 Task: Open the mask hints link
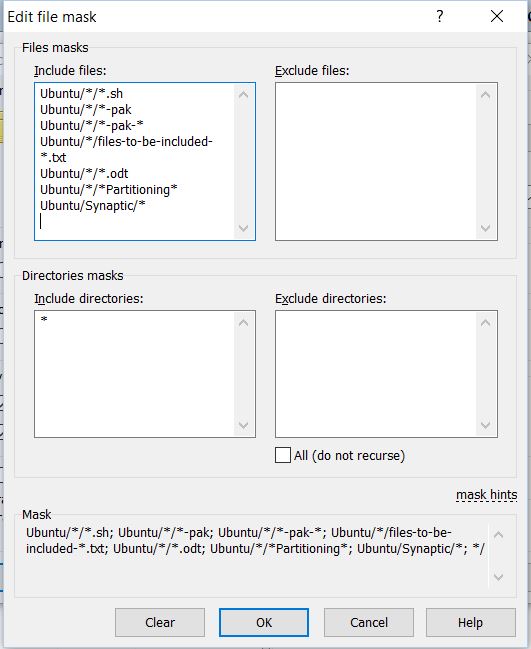pyautogui.click(x=486, y=495)
